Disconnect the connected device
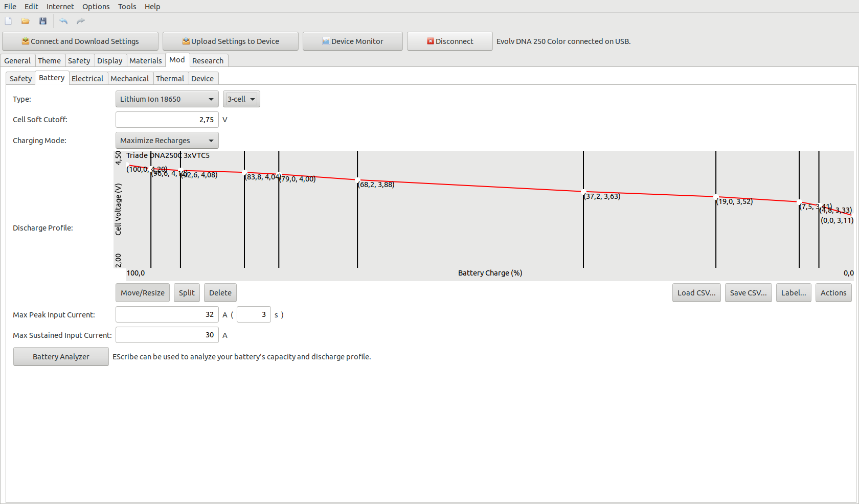The height and width of the screenshot is (504, 859). tap(449, 41)
